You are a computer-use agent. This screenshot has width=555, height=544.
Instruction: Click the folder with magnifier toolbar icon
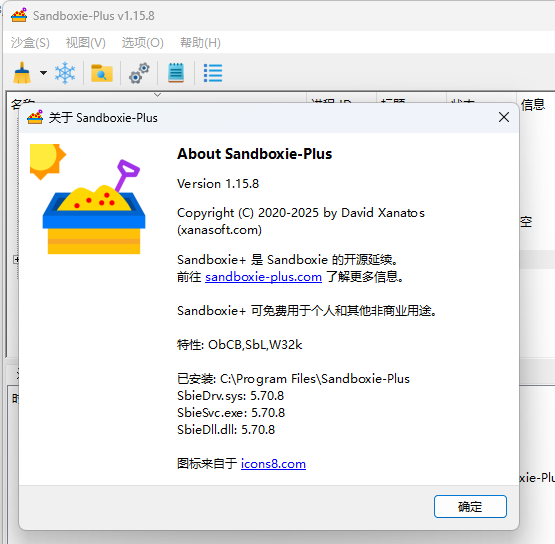pos(102,73)
